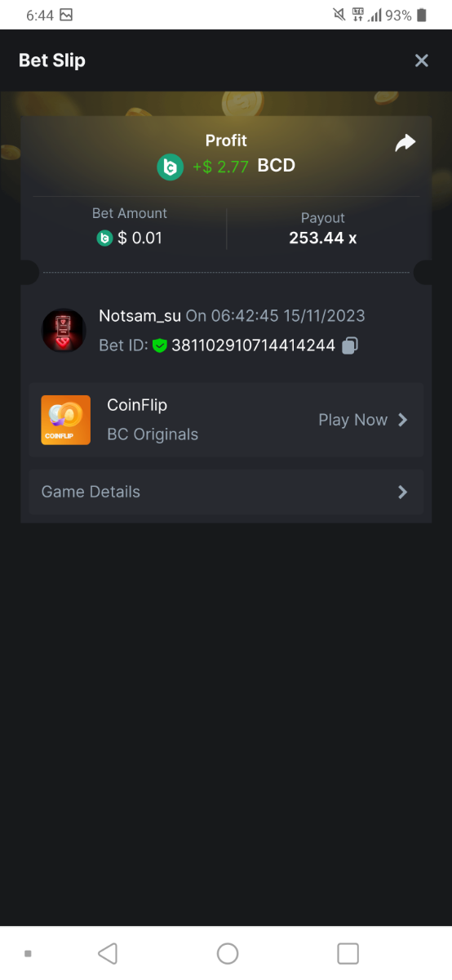
Task: Tap the Android back navigation button
Action: click(108, 953)
